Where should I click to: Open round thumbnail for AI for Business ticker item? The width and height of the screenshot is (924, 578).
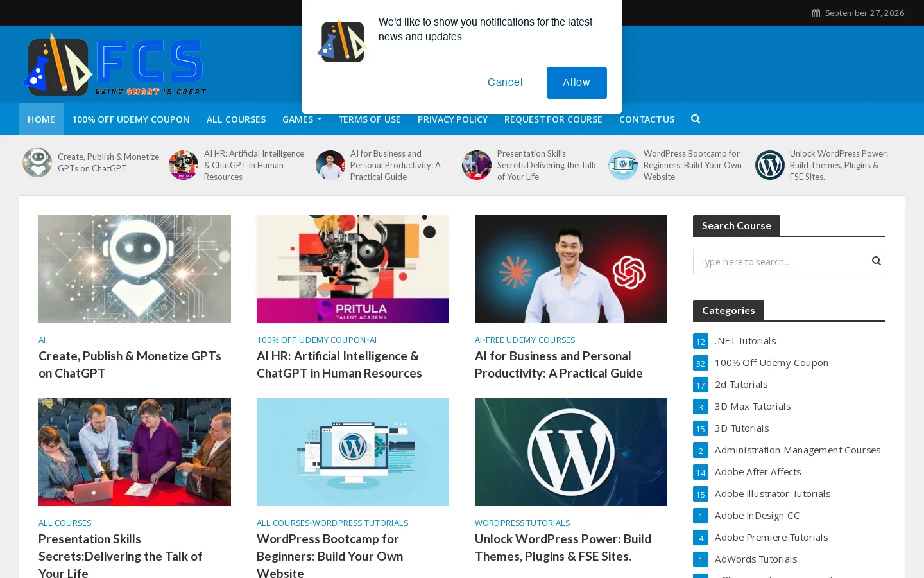pyautogui.click(x=330, y=165)
